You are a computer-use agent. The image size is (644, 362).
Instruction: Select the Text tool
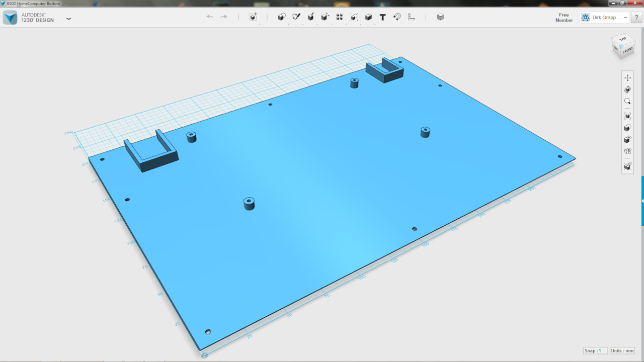(383, 17)
